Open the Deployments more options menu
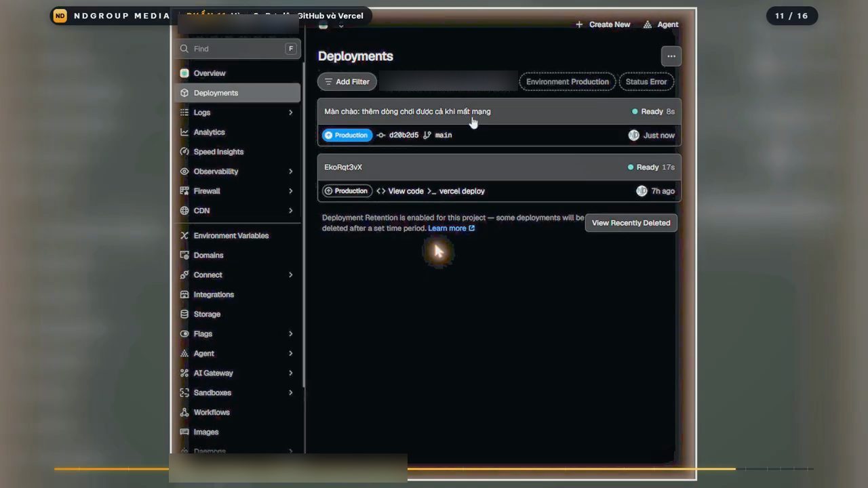The image size is (868, 488). pos(671,56)
